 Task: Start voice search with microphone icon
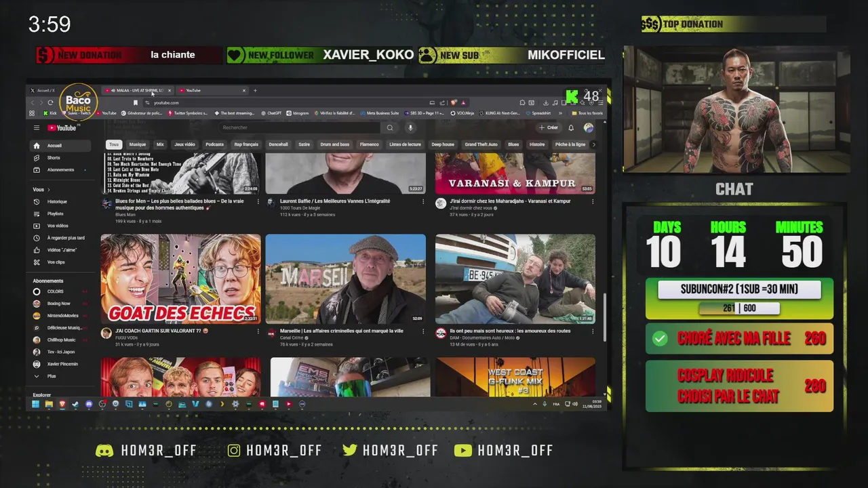point(410,127)
